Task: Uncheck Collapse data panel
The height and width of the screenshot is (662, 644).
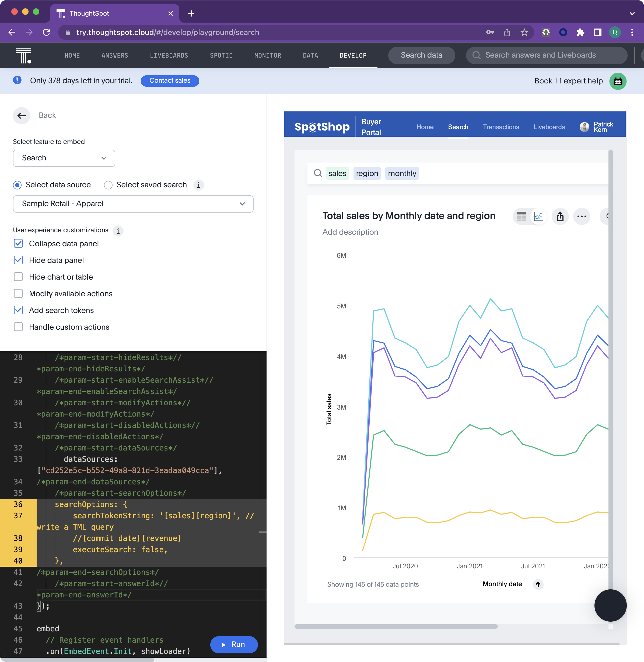Action: pyautogui.click(x=18, y=244)
